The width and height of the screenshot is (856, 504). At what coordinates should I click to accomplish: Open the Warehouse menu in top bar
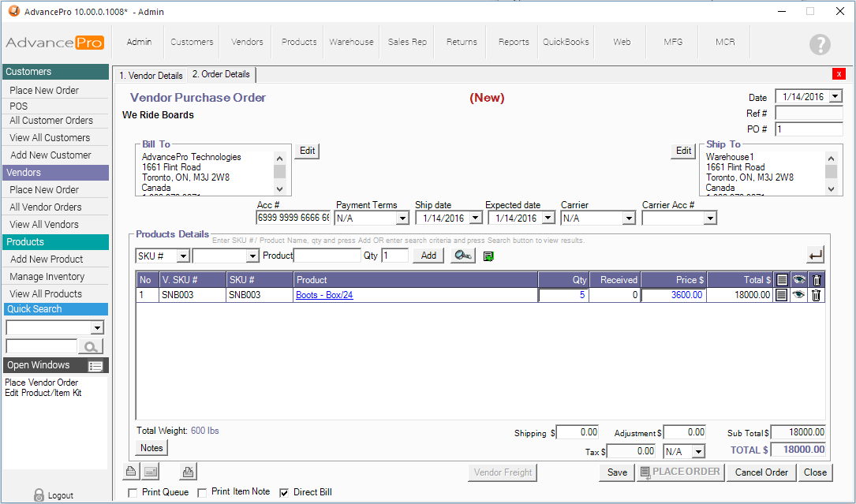[x=351, y=42]
